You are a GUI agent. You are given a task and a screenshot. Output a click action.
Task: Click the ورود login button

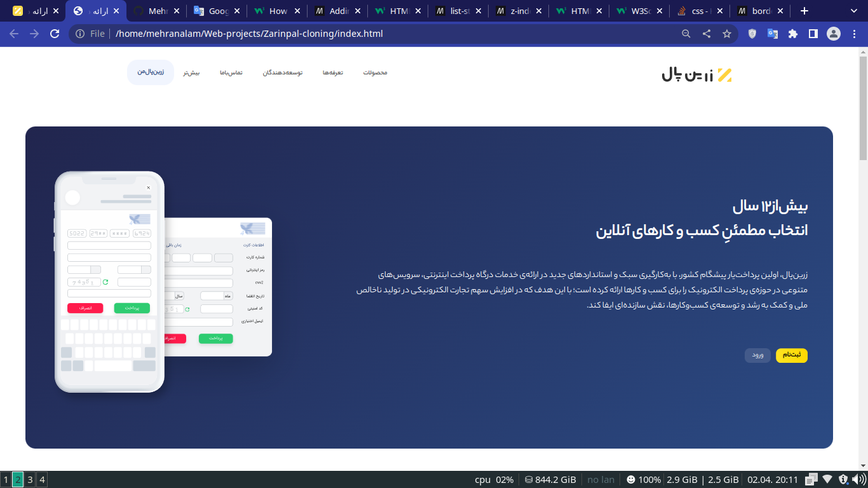(x=757, y=355)
